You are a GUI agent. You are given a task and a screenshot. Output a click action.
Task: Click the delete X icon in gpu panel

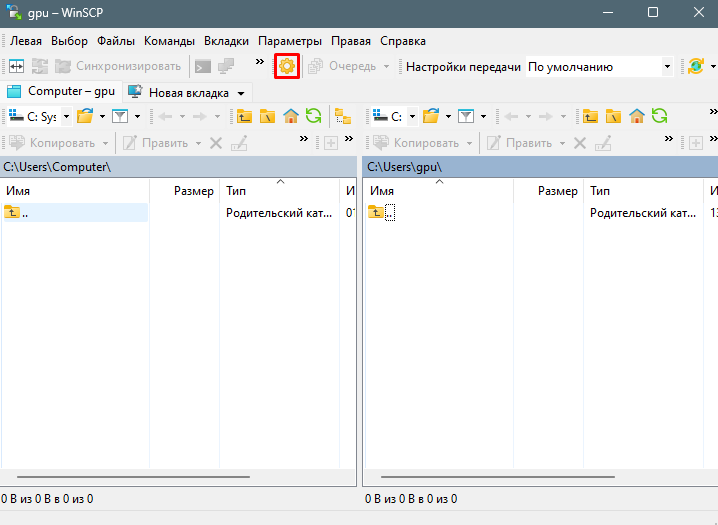[x=580, y=144]
